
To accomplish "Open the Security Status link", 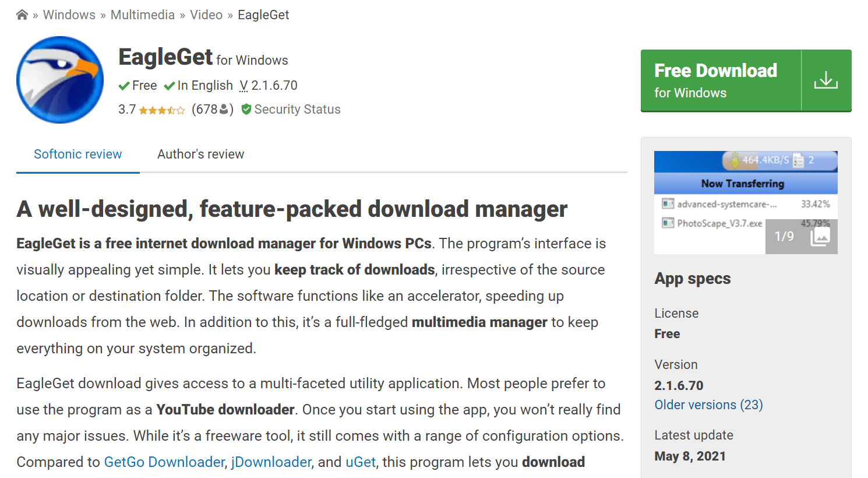I will (x=298, y=109).
